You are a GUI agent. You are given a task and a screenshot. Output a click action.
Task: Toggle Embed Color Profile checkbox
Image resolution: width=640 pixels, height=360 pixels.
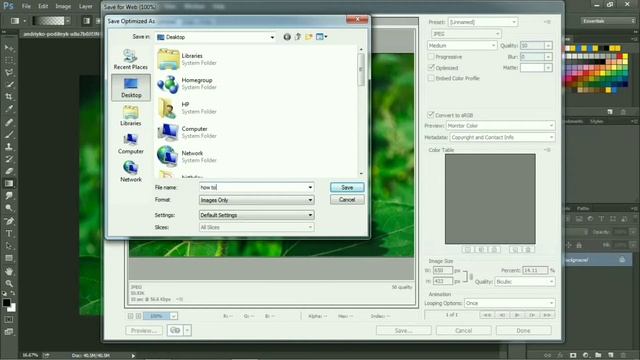431,78
